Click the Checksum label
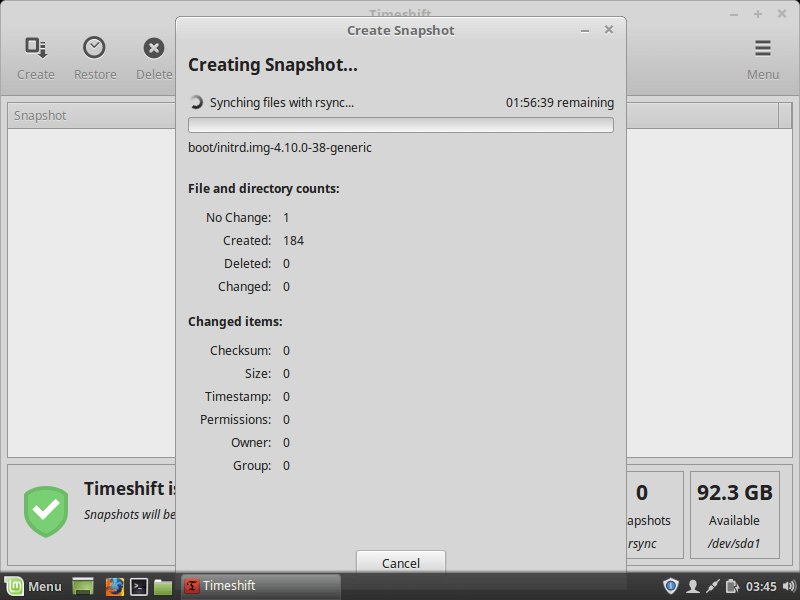The image size is (800, 600). (x=240, y=351)
